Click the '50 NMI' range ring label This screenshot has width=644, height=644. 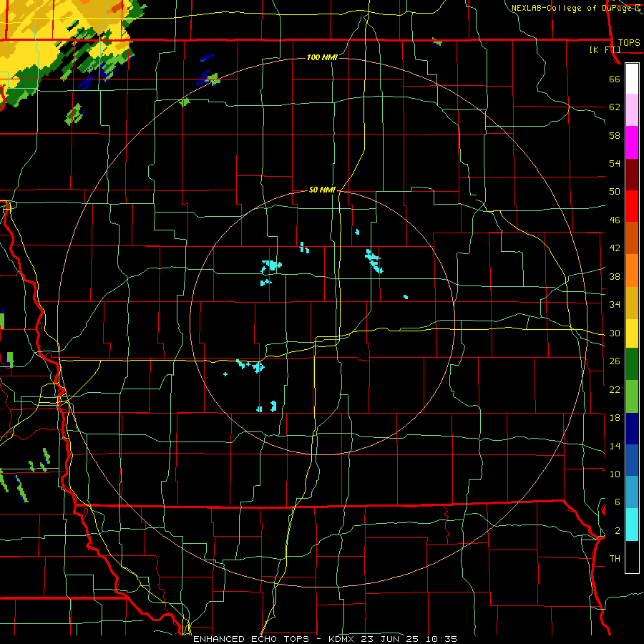[x=322, y=190]
